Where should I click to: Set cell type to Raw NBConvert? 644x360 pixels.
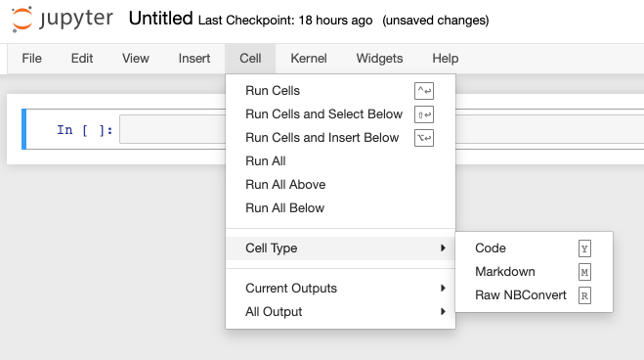pyautogui.click(x=534, y=295)
